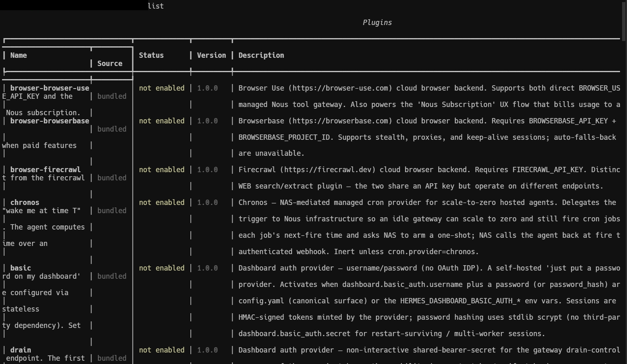
Task: Click 'not enabled' status for drain
Action: (162, 350)
